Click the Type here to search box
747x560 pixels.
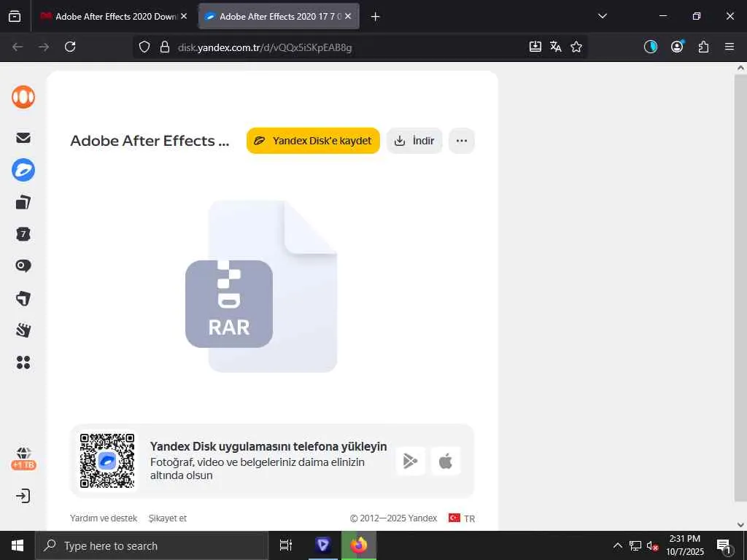tap(152, 545)
